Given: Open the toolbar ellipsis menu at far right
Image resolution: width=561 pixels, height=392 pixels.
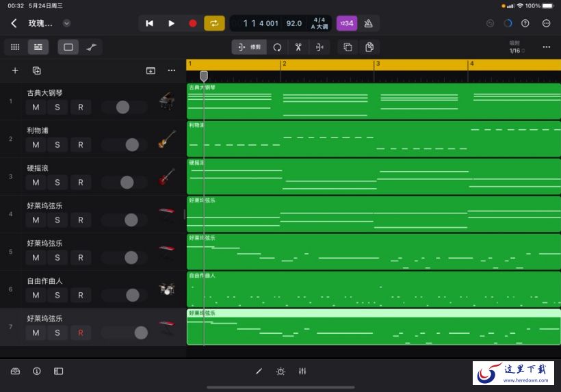Looking at the screenshot, I should coord(547,47).
